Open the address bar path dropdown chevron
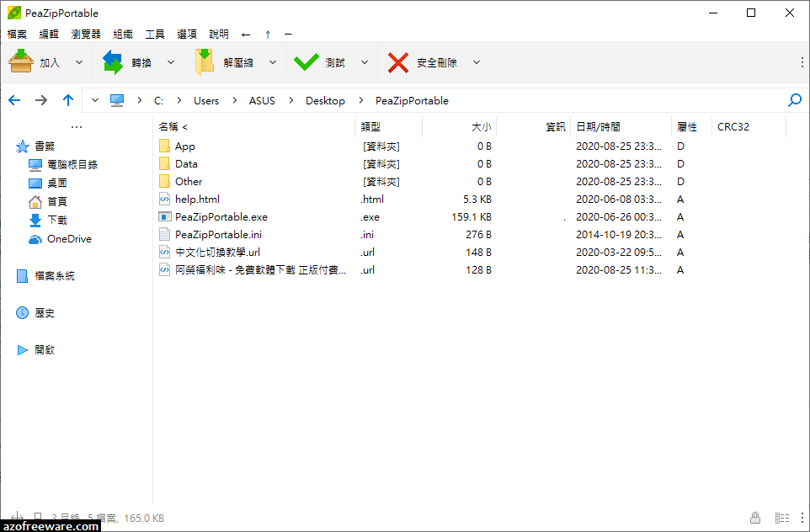 point(94,100)
